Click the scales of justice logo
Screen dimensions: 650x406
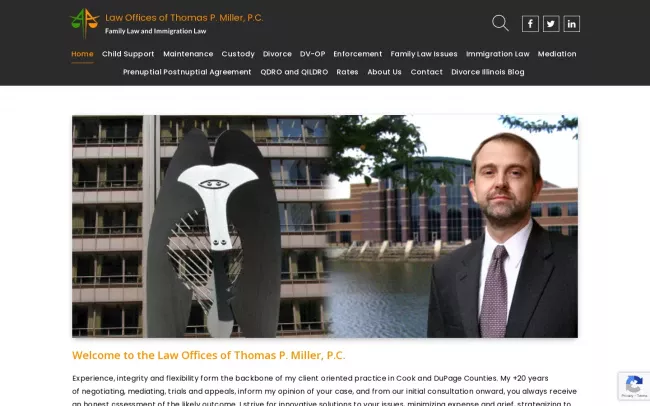pos(85,23)
